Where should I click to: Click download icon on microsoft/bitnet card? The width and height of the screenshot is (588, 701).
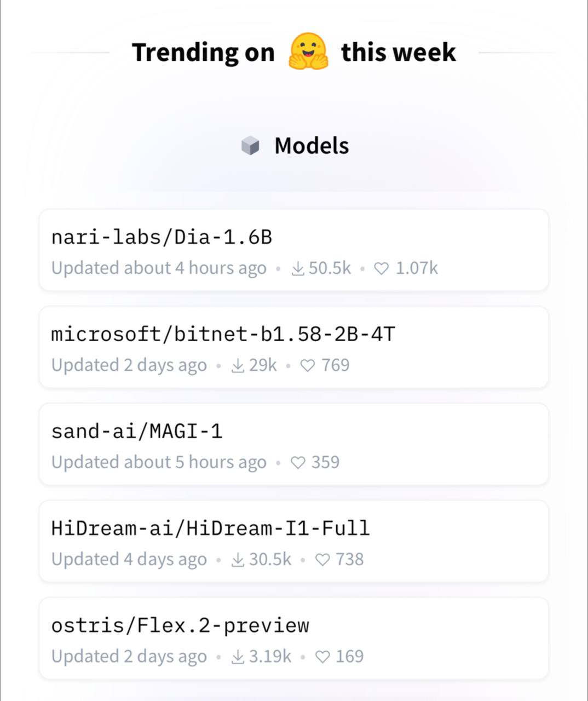pyautogui.click(x=238, y=365)
